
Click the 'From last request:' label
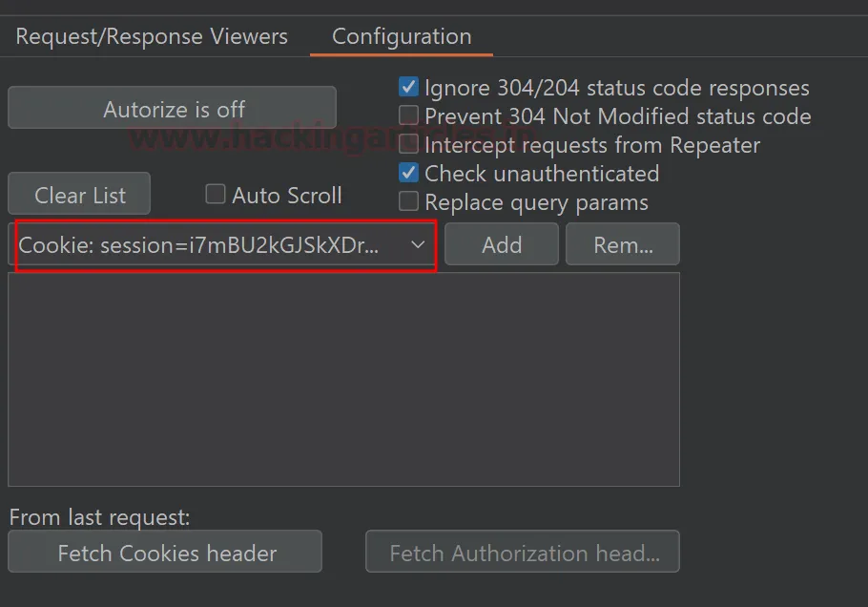[100, 517]
